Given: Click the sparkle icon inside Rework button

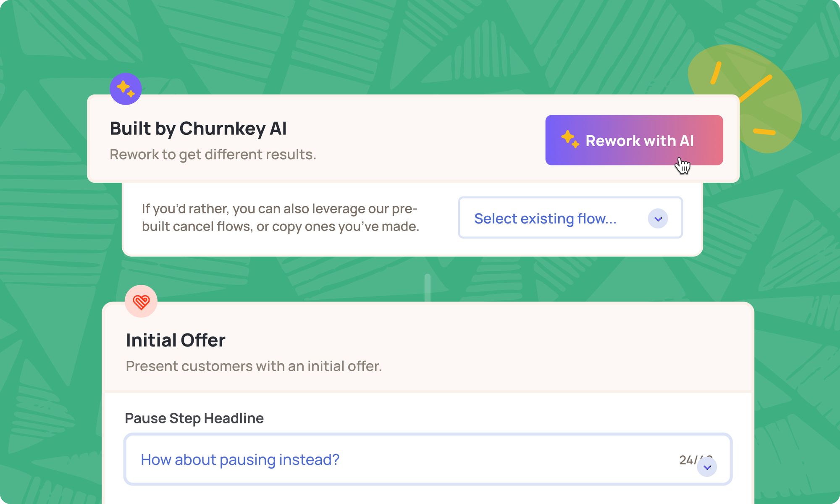Looking at the screenshot, I should 570,139.
